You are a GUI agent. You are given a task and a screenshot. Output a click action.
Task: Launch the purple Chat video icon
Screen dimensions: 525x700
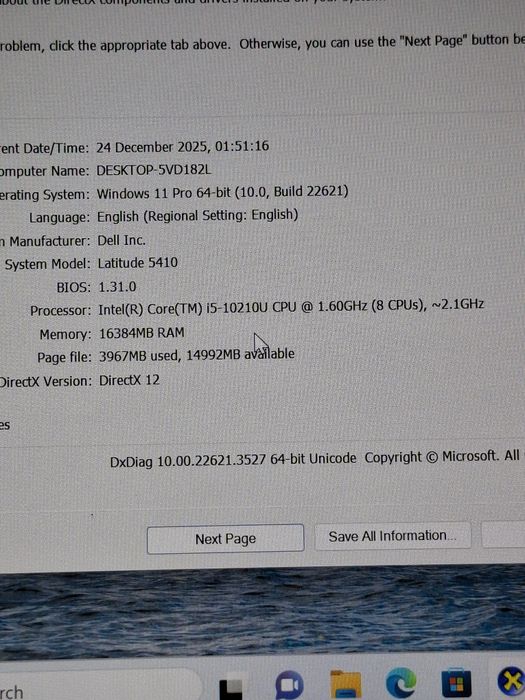[289, 685]
